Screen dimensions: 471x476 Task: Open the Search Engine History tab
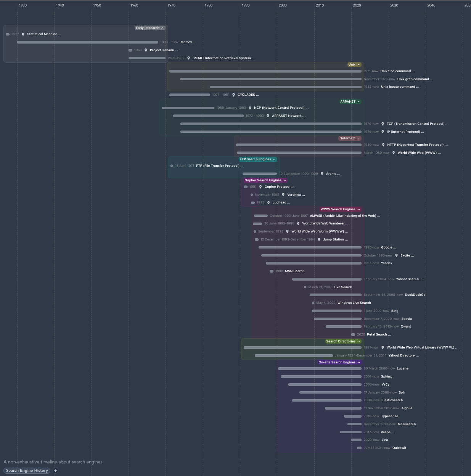pos(27,471)
